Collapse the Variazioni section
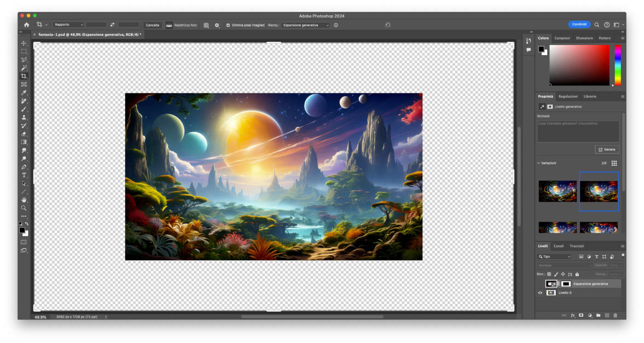The image size is (644, 343). 539,163
